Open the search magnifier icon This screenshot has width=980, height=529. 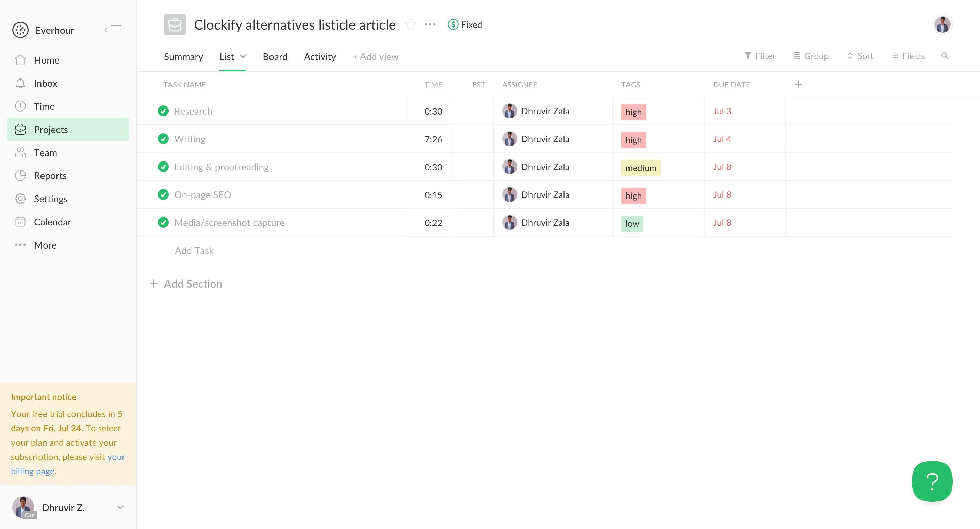(x=944, y=56)
